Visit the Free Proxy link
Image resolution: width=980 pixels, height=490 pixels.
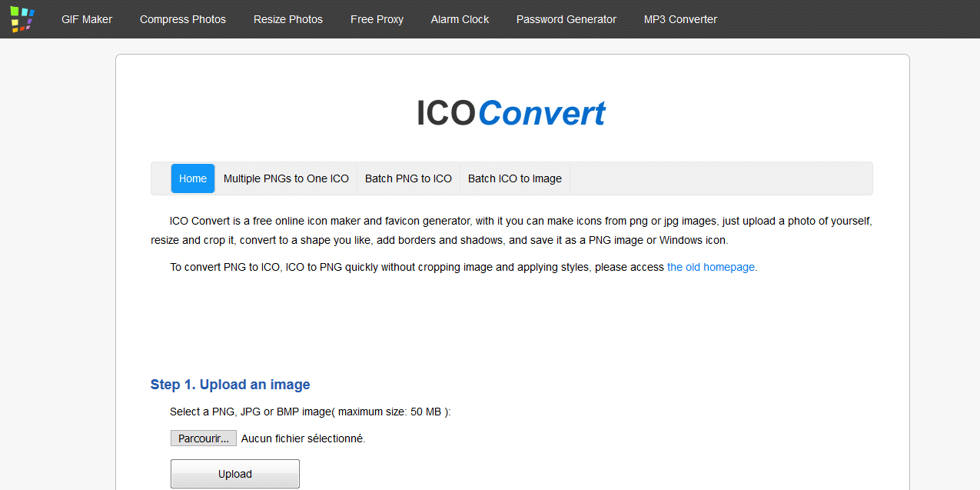tap(377, 19)
